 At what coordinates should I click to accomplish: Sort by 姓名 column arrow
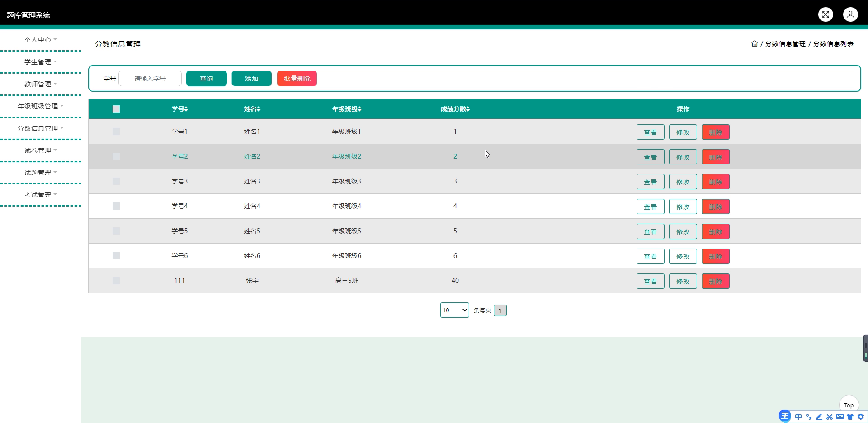259,109
